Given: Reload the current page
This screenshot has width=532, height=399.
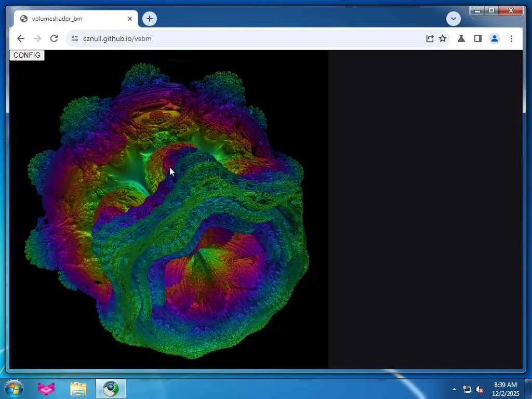Looking at the screenshot, I should coord(54,38).
